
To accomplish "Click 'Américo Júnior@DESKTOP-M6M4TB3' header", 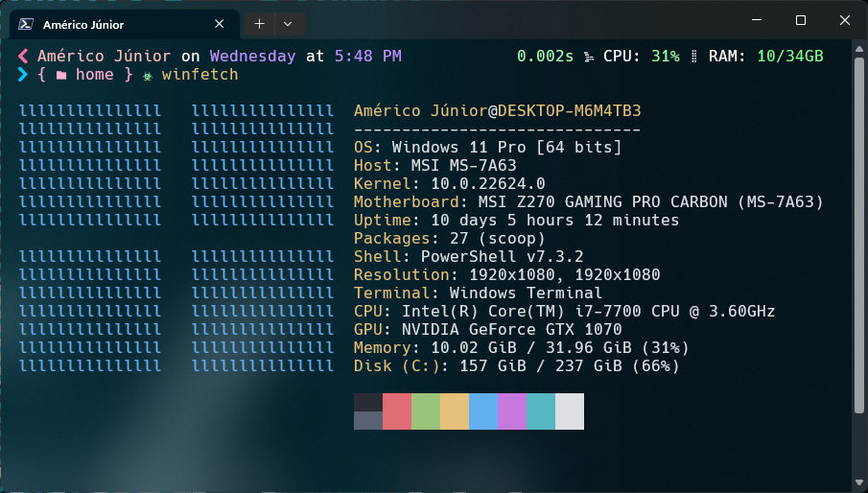I will tap(498, 110).
